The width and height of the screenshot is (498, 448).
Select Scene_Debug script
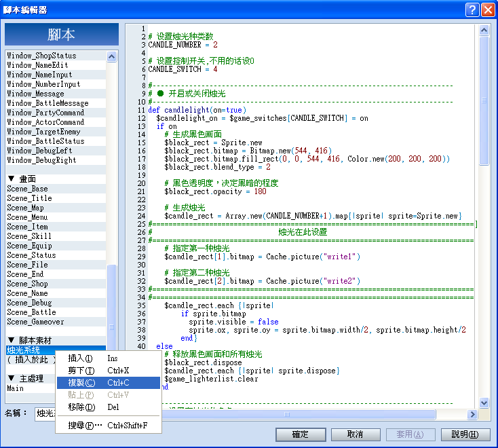click(x=56, y=303)
